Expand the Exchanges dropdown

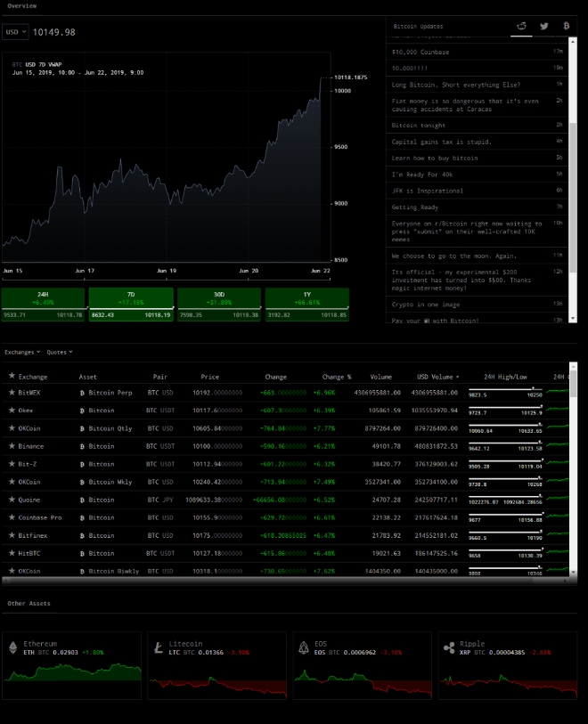(22, 352)
